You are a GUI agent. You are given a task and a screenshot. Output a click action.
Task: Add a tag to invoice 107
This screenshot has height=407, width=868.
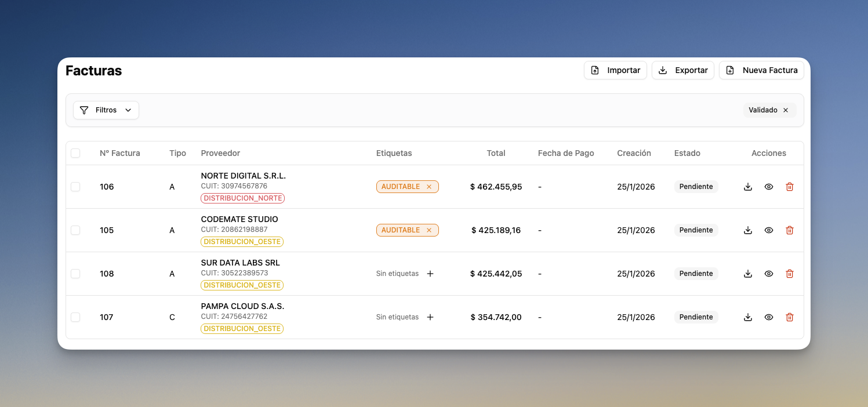430,317
